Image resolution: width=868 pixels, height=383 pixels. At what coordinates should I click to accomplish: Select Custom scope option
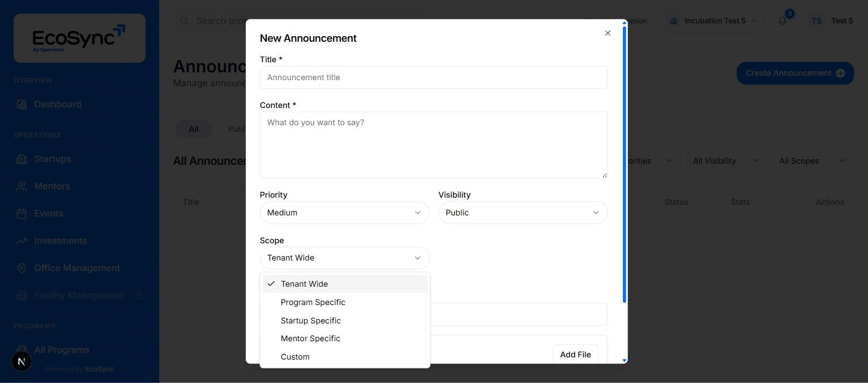tap(345, 357)
